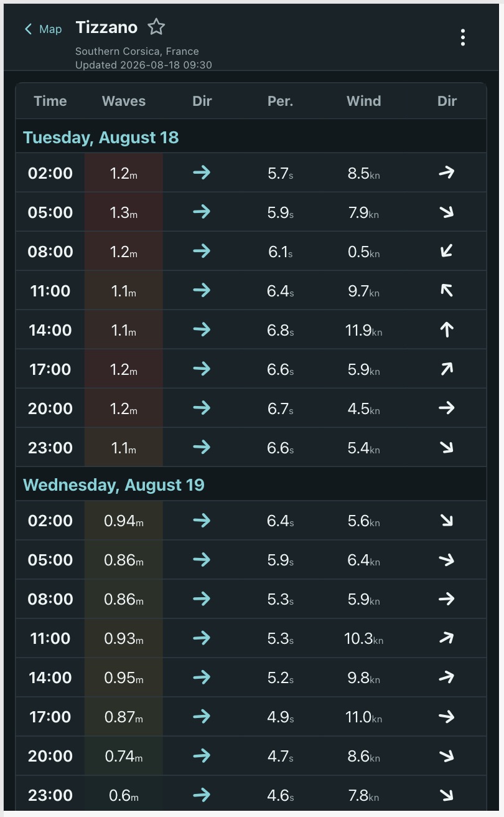Select the Waves column header
504x817 pixels.
124,101
